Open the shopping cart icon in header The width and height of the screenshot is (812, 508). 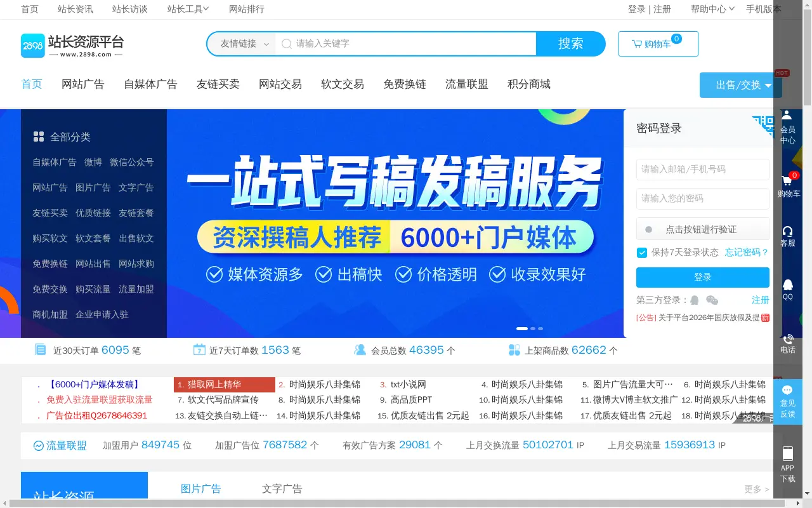(637, 44)
